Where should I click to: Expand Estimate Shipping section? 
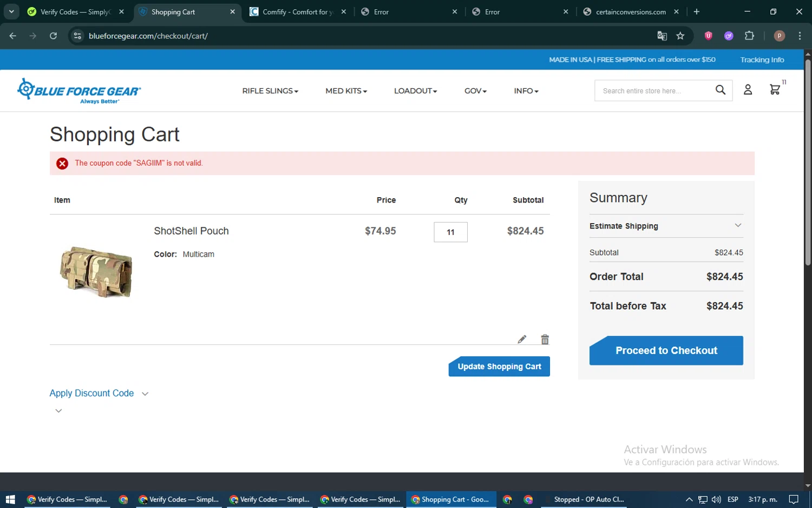pos(666,226)
